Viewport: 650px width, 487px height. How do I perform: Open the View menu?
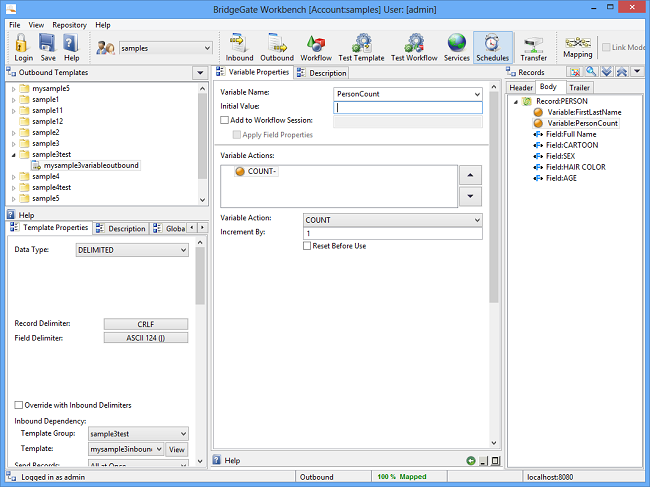[x=36, y=25]
